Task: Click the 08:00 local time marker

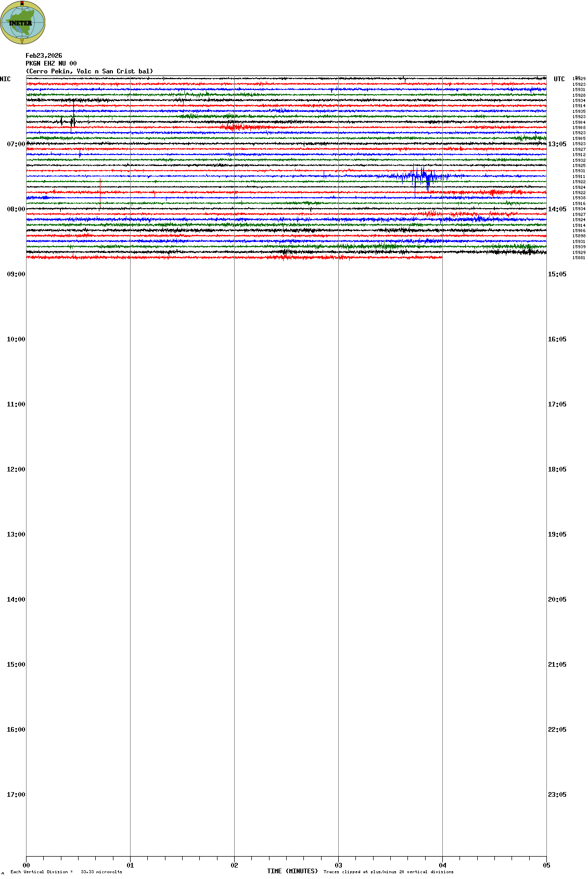Action: (16, 209)
